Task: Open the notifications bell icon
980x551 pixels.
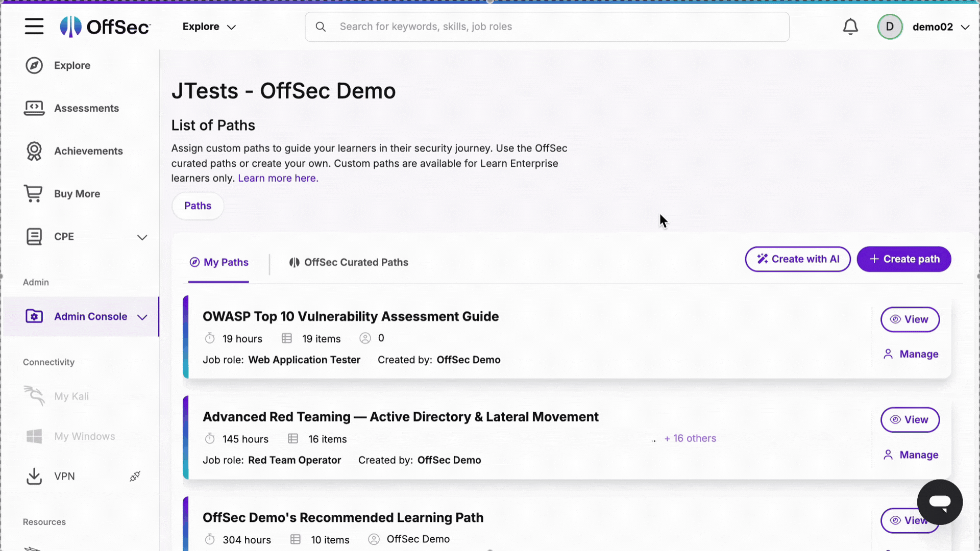Action: [x=850, y=27]
